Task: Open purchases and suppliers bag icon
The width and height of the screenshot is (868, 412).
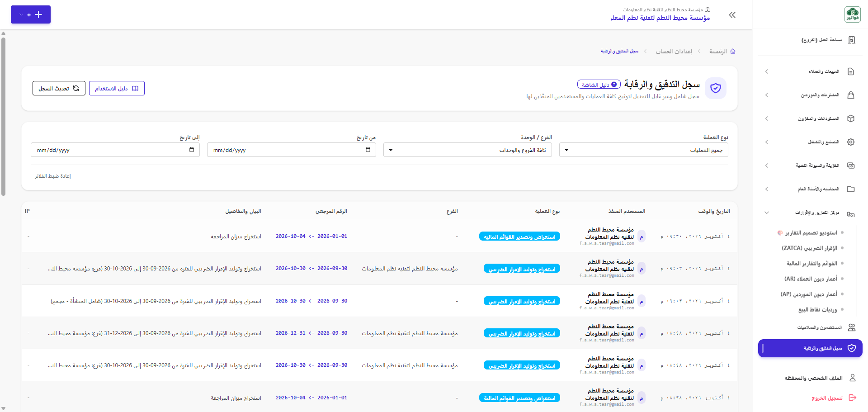Action: tap(851, 95)
